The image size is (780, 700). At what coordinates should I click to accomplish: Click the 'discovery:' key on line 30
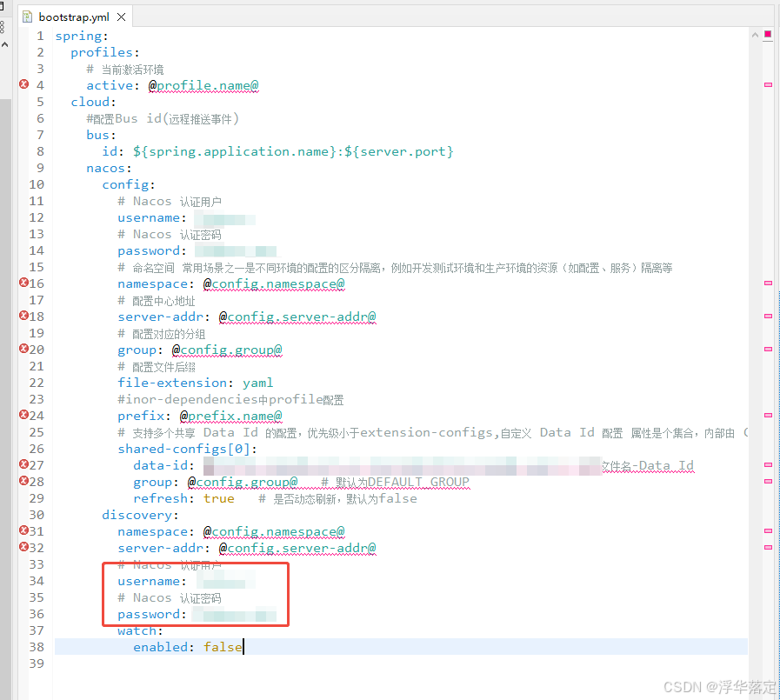pos(140,515)
